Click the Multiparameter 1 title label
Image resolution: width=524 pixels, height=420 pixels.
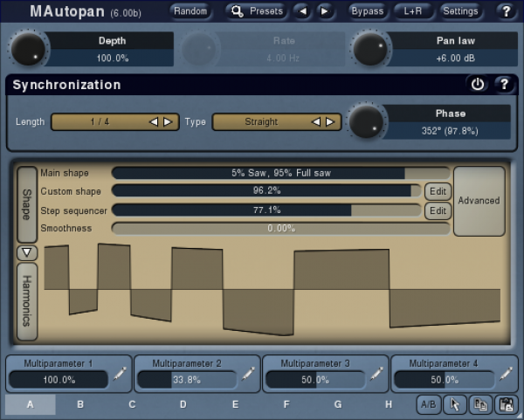[59, 363]
